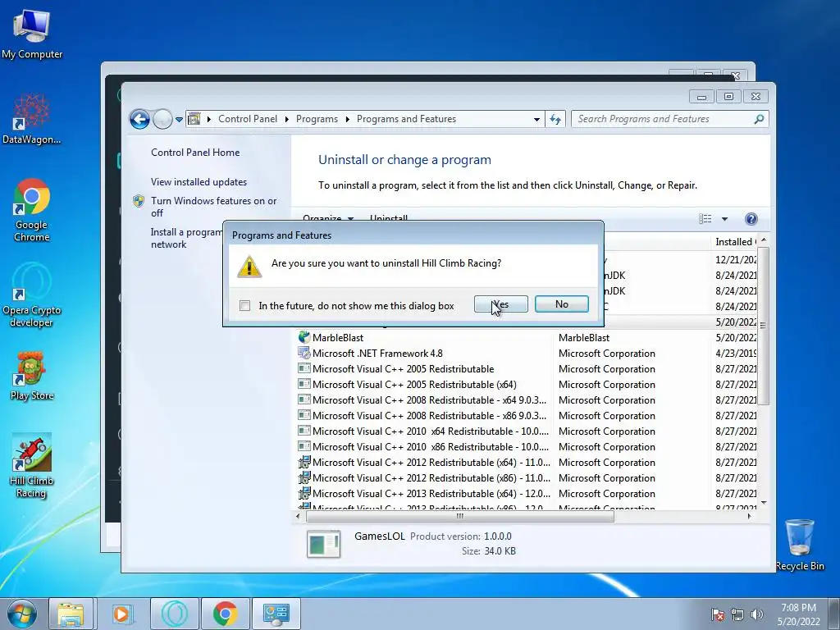Click the taskbar clock showing 7:08 PM

pyautogui.click(x=798, y=614)
